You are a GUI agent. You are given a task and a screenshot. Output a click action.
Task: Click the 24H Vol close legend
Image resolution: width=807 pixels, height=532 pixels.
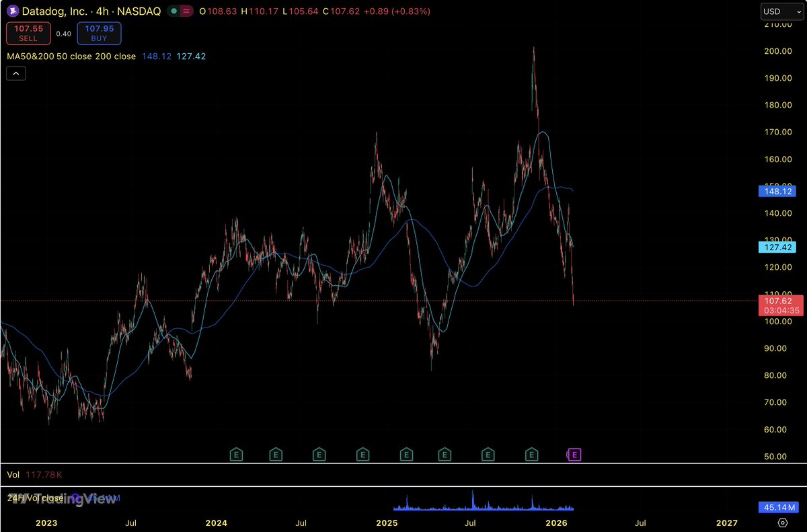(35, 498)
